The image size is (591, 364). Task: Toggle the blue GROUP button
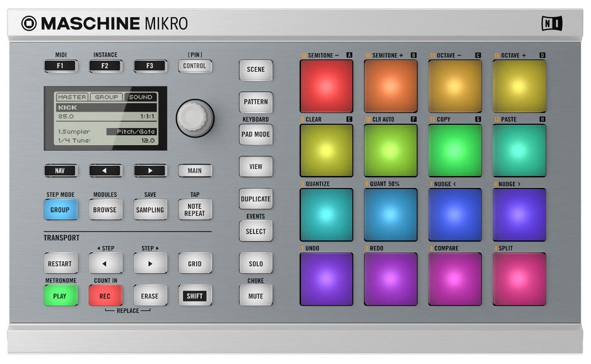(x=61, y=210)
